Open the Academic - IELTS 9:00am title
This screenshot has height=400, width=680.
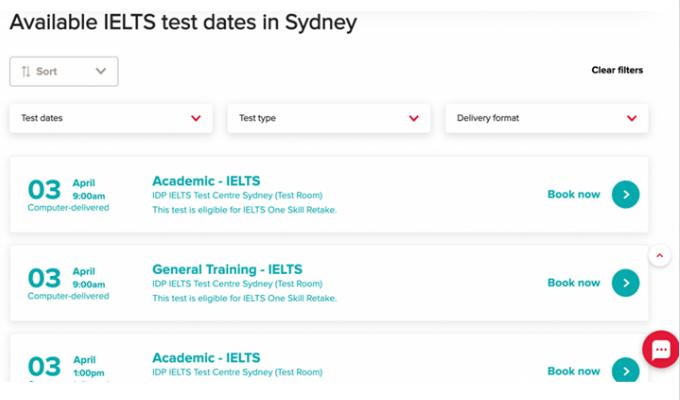205,181
